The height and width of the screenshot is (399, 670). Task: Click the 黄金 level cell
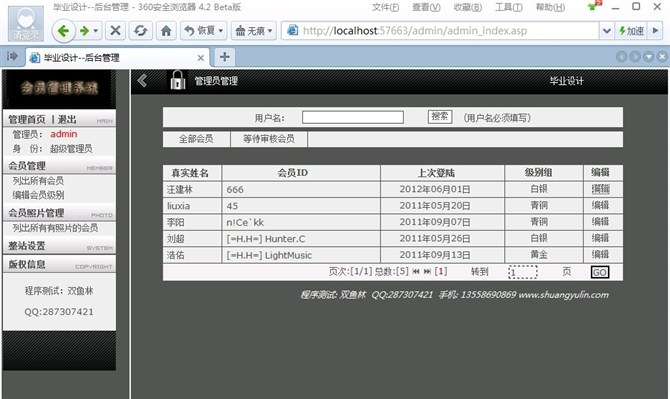544,255
